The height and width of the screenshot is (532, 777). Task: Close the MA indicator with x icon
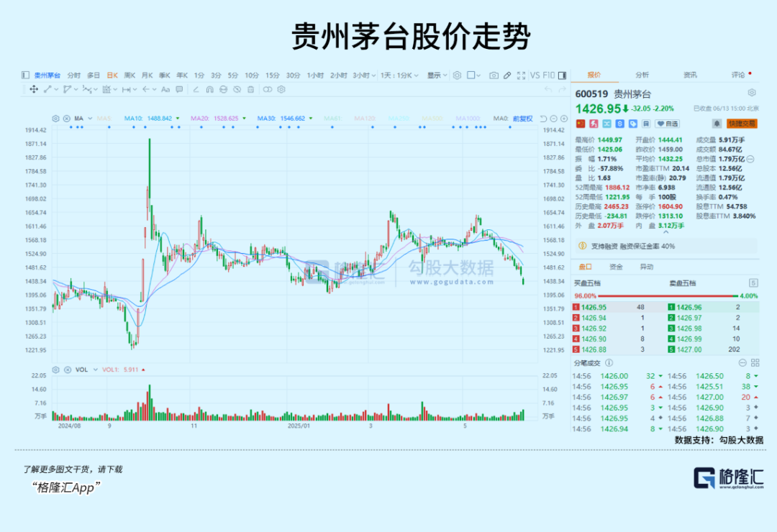tap(67, 118)
